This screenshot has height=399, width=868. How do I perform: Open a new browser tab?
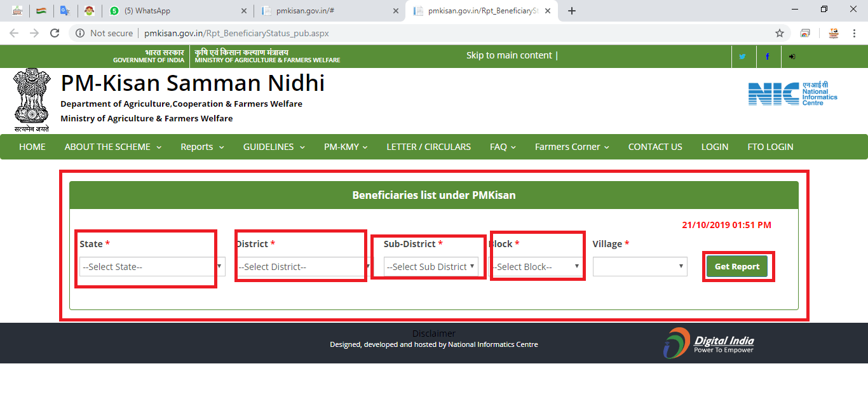pos(572,11)
